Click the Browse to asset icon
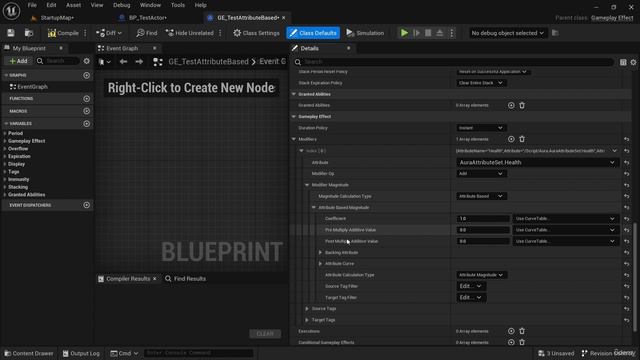Screen dimensions: 640x360 pos(29,33)
